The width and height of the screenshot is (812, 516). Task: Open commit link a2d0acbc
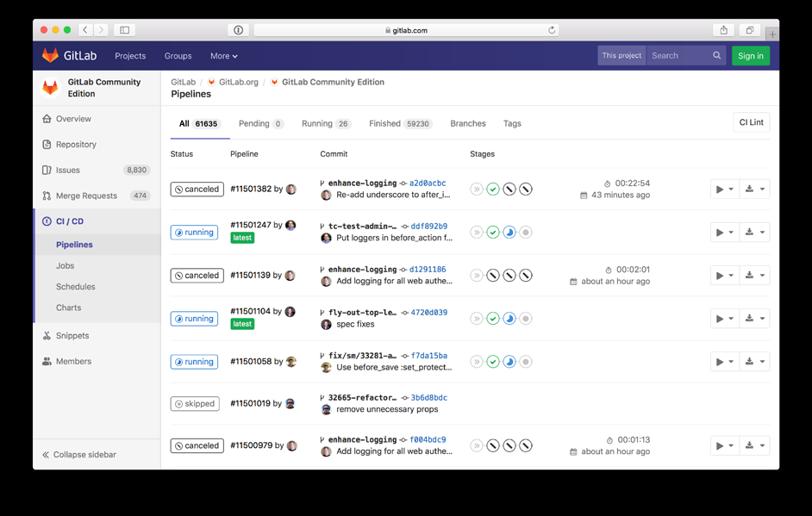tap(428, 183)
